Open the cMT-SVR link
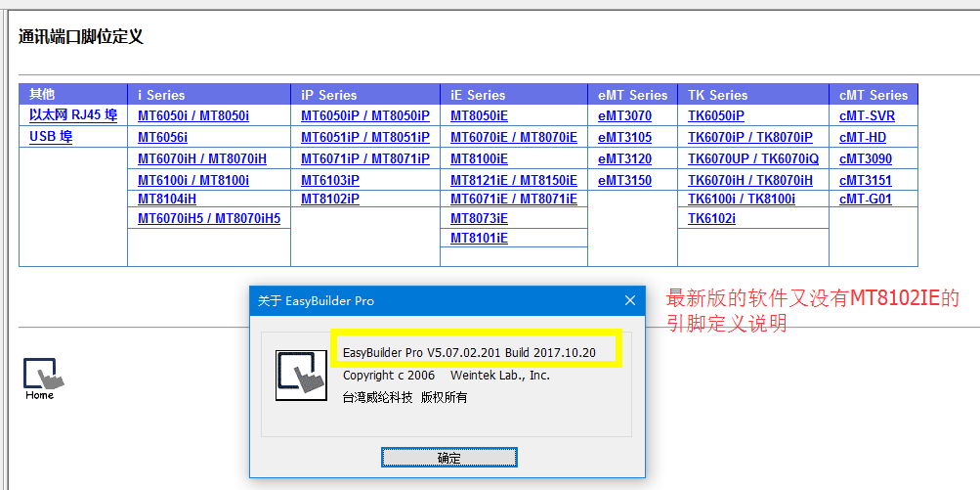This screenshot has width=980, height=490. [x=867, y=115]
